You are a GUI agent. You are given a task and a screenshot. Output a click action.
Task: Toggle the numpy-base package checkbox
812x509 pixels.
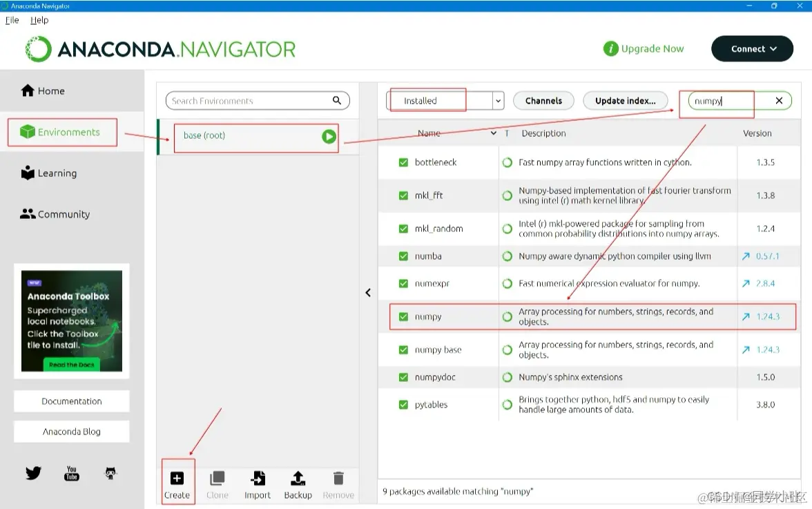[x=403, y=349]
